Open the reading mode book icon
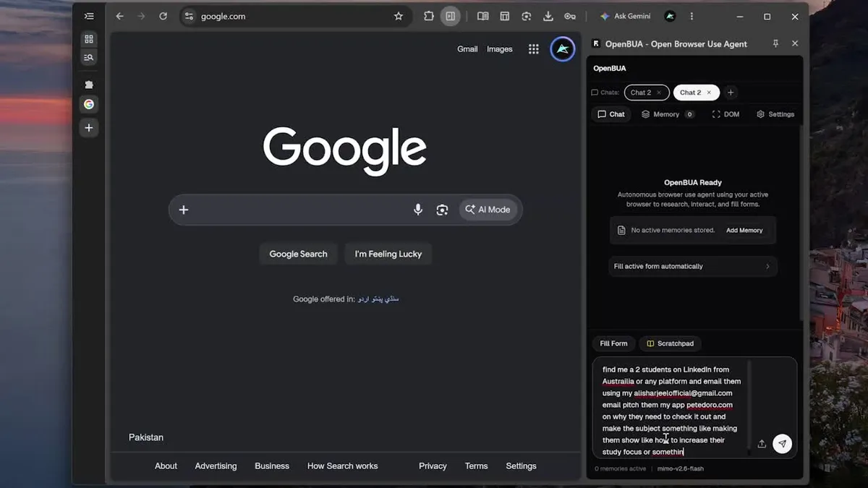The image size is (868, 488). click(x=483, y=16)
